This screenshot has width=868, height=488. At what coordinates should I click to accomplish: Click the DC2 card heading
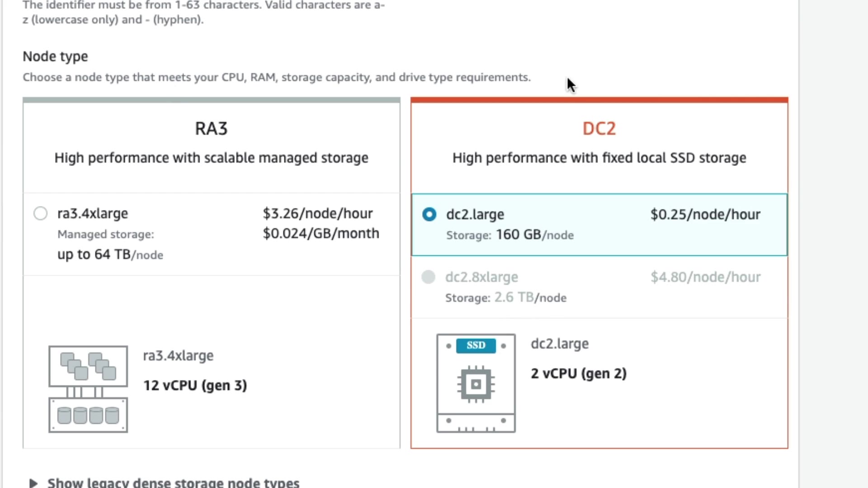(599, 129)
